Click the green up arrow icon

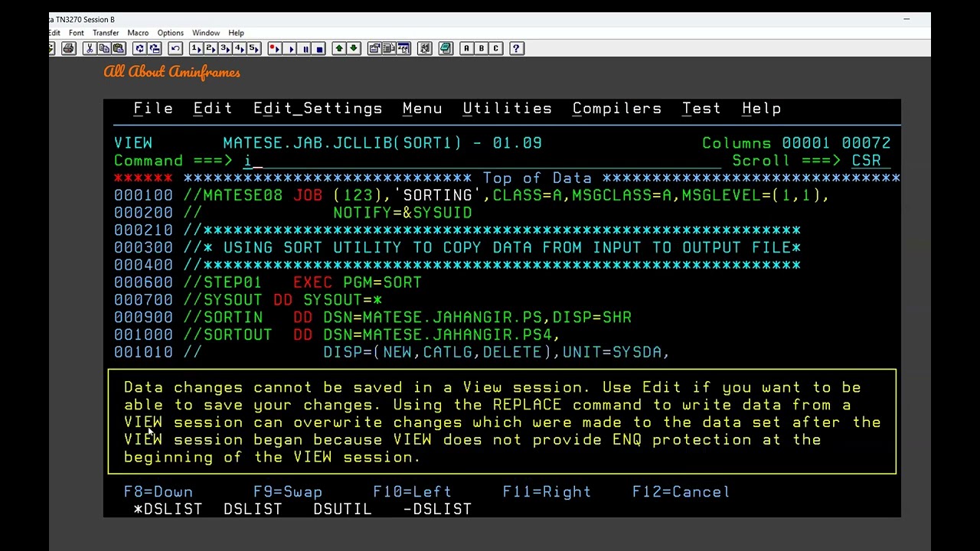click(x=339, y=48)
